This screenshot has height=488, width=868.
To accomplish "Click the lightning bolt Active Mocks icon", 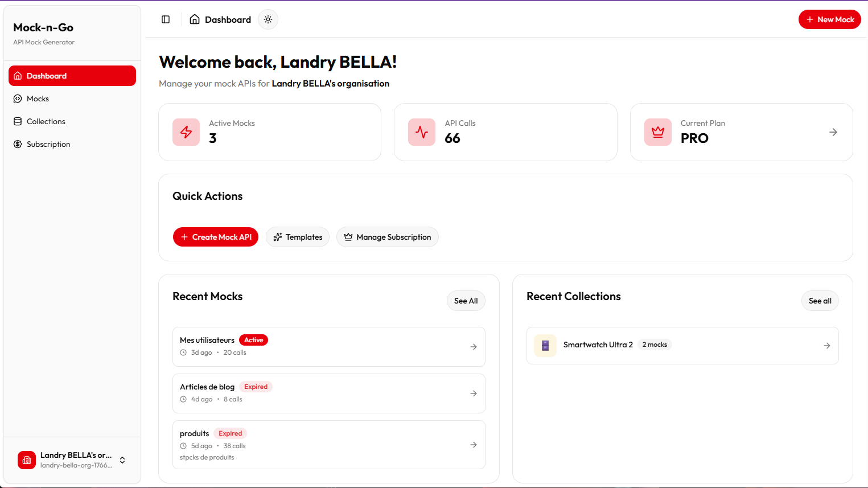I will (186, 132).
